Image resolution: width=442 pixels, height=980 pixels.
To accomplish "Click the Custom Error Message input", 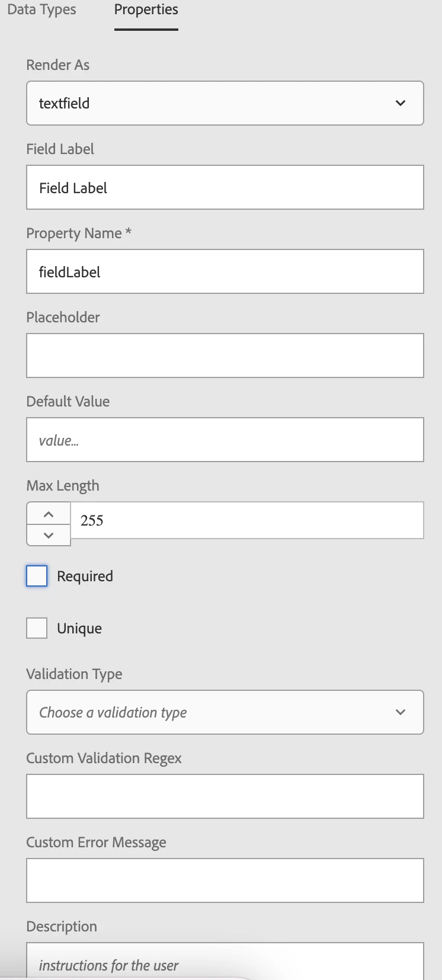I will coord(225,880).
